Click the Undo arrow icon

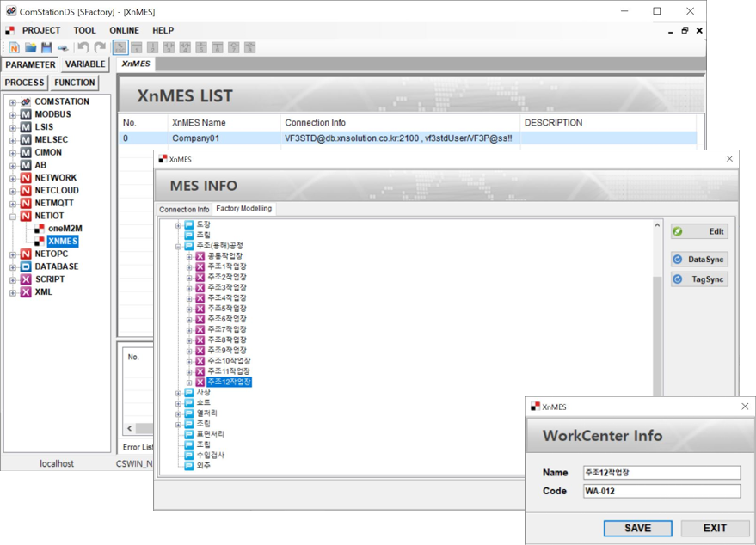click(83, 48)
